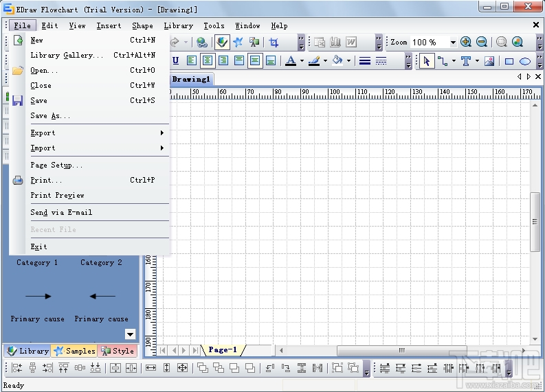The width and height of the screenshot is (545, 392).
Task: Go to the next sheet arrow
Action: point(184,350)
